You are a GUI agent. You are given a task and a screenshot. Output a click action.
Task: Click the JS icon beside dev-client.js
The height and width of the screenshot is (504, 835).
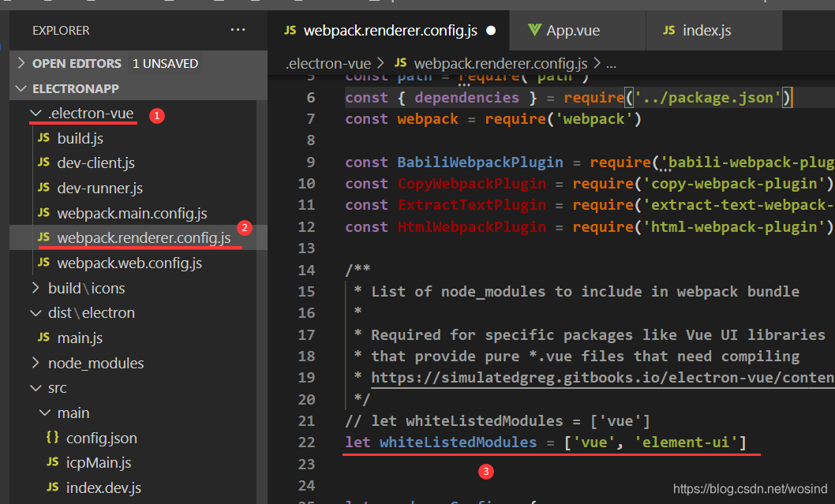pyautogui.click(x=43, y=162)
